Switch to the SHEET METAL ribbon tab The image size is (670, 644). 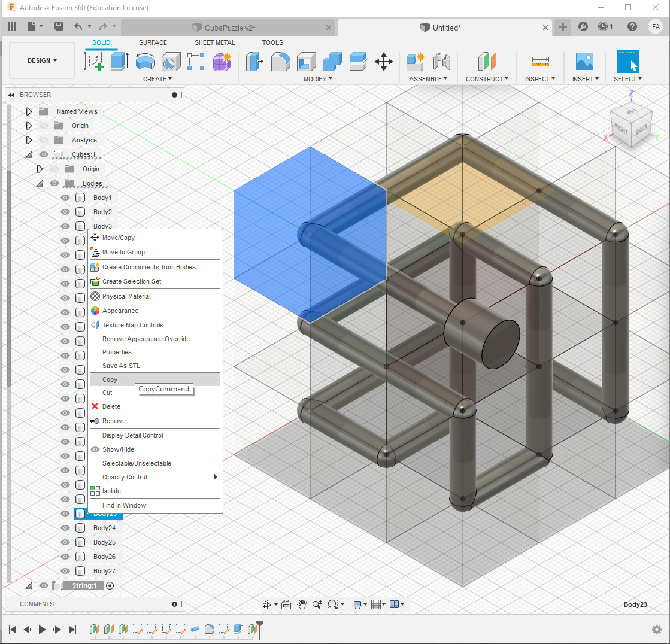click(x=214, y=42)
